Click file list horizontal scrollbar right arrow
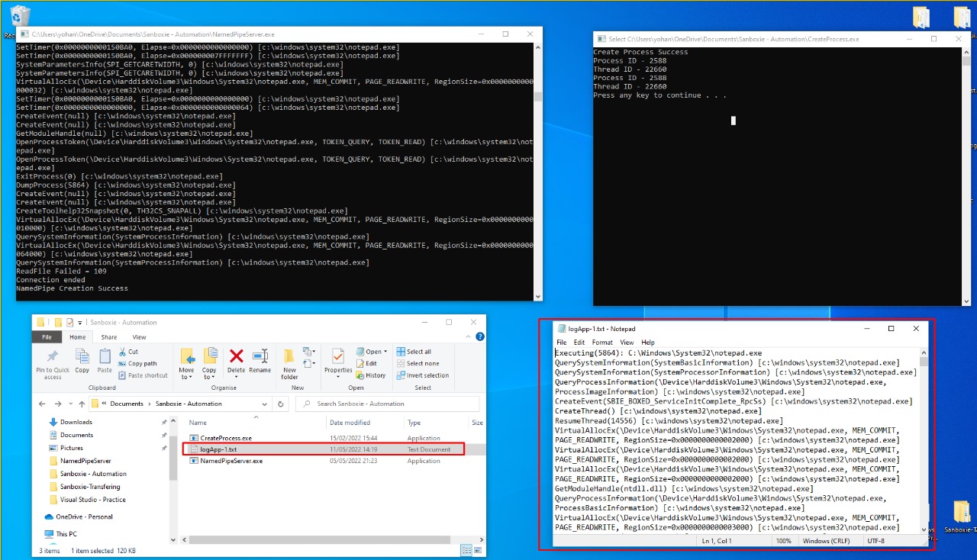The height and width of the screenshot is (560, 977). pyautogui.click(x=482, y=539)
